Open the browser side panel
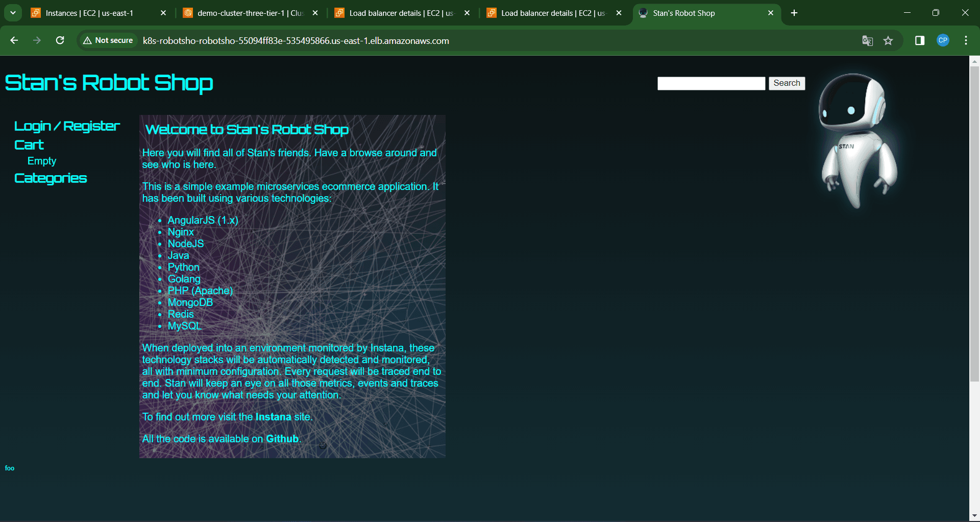The image size is (980, 522). pyautogui.click(x=920, y=40)
